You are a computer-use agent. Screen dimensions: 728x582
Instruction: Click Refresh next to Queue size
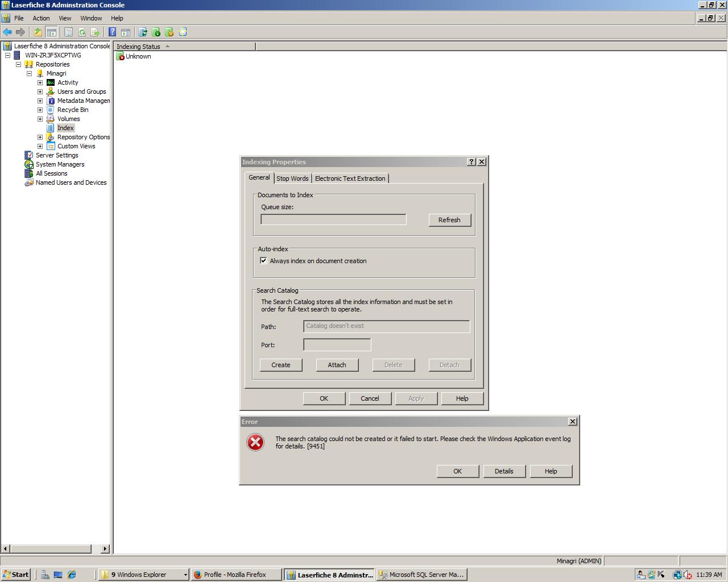[449, 220]
